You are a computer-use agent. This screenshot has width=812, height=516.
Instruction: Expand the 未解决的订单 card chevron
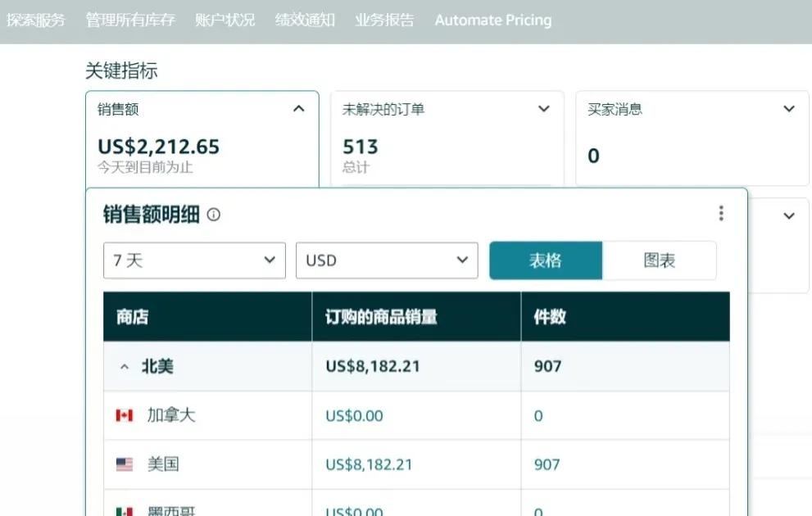pos(544,109)
